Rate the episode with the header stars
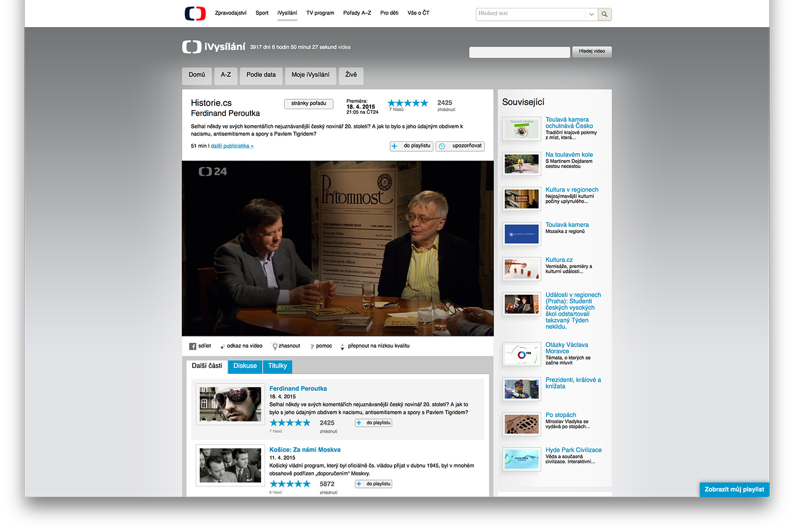This screenshot has height=532, width=794. pyautogui.click(x=408, y=103)
